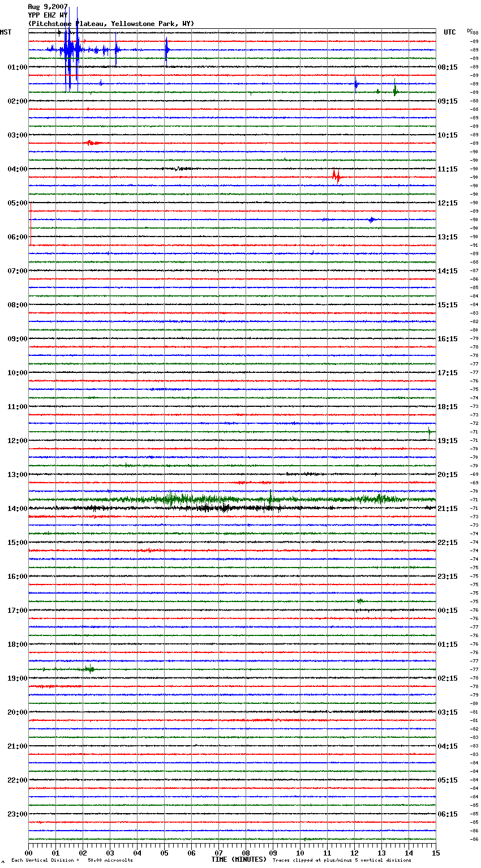Click the 'Traces clipped at plus/minus 5 vertical divisions' note
Screen dimensions: 481x868
tap(342, 861)
